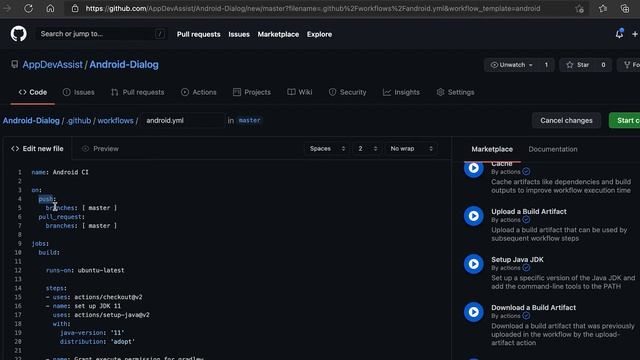Click the 'uses: actions/setup-java@v2' line

coord(101,315)
